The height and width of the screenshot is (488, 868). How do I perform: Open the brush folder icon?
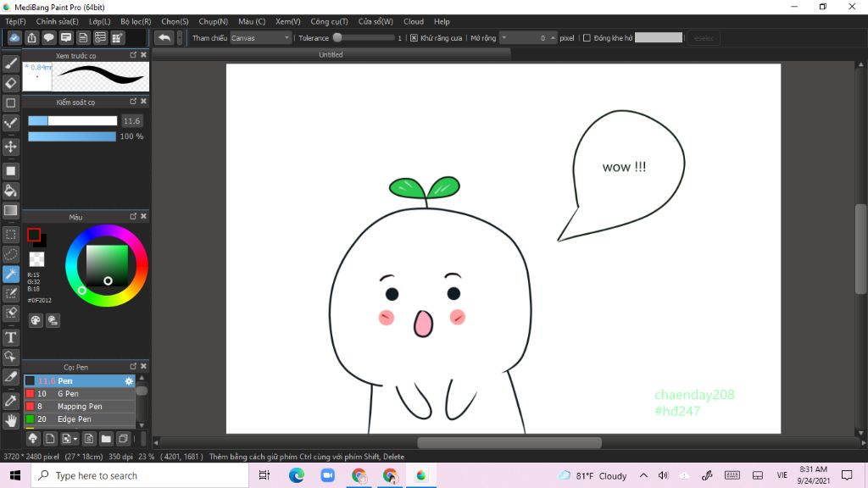(x=106, y=439)
